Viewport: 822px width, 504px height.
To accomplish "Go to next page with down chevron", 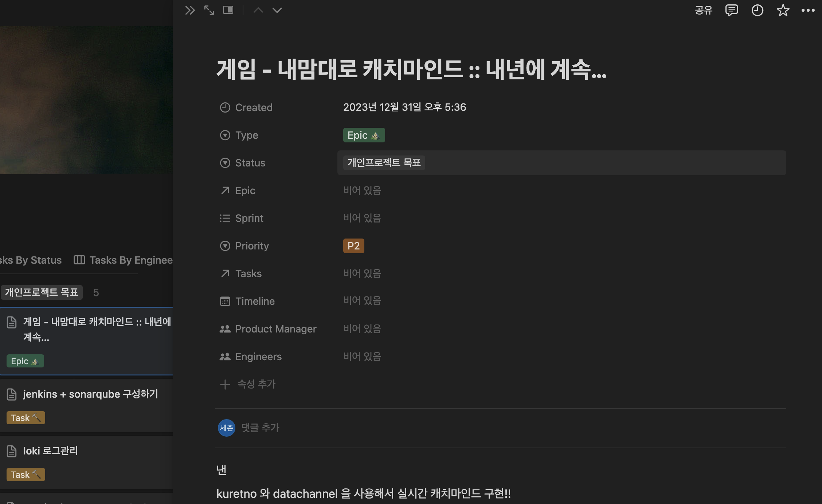I will pyautogui.click(x=277, y=10).
